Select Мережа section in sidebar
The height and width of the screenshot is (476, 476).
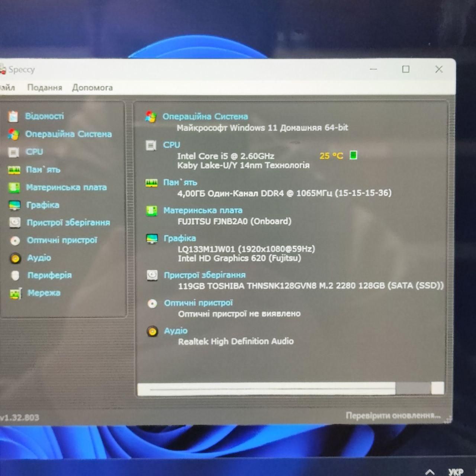tap(44, 293)
